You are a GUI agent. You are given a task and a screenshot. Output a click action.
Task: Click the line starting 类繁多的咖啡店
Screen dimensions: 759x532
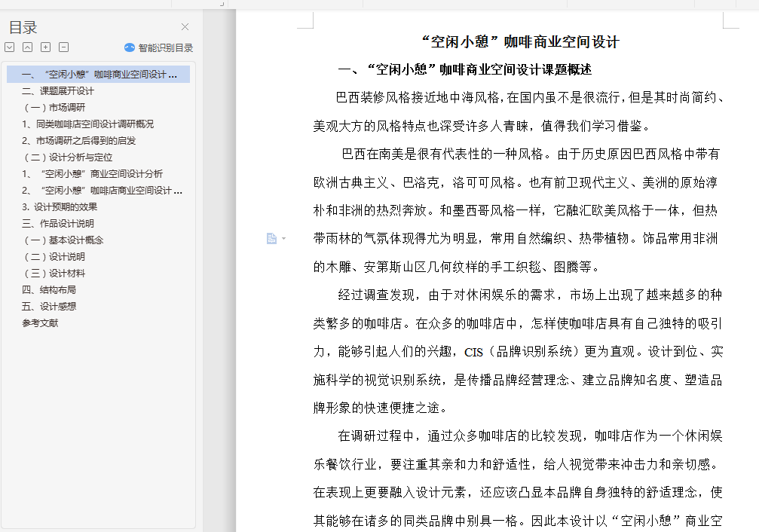pos(518,323)
